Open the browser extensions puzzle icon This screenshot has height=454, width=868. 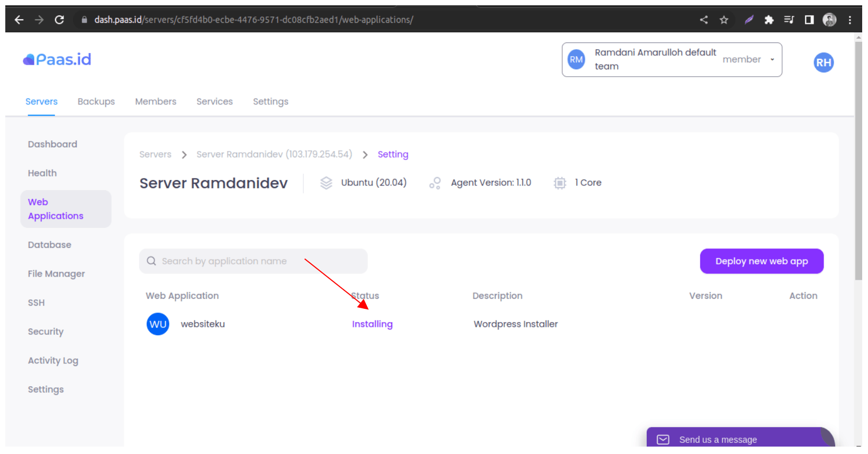768,20
